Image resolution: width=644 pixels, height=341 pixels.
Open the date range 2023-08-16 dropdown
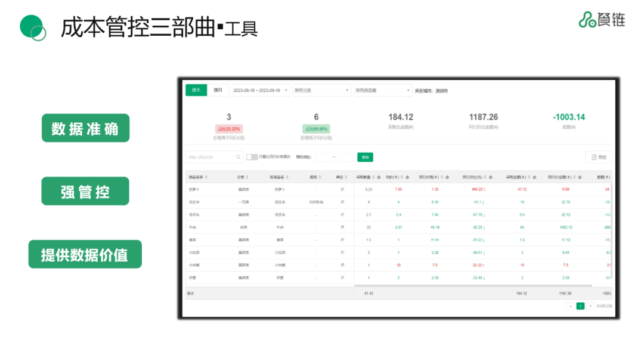261,91
